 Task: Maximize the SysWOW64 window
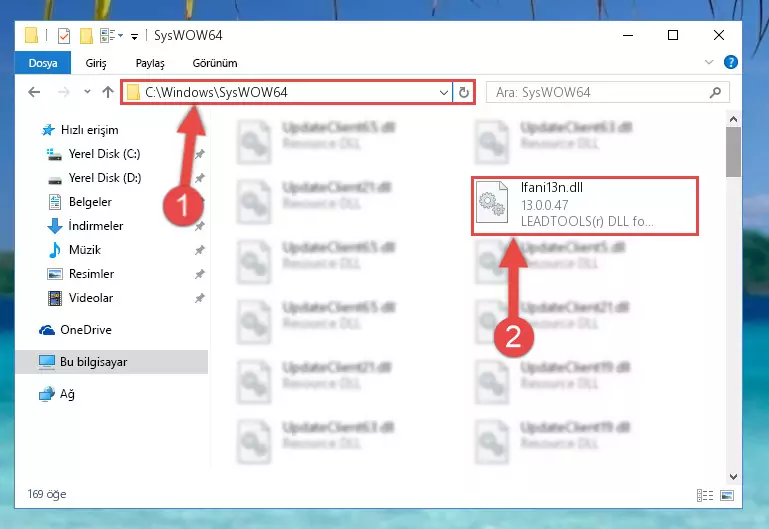(x=673, y=35)
